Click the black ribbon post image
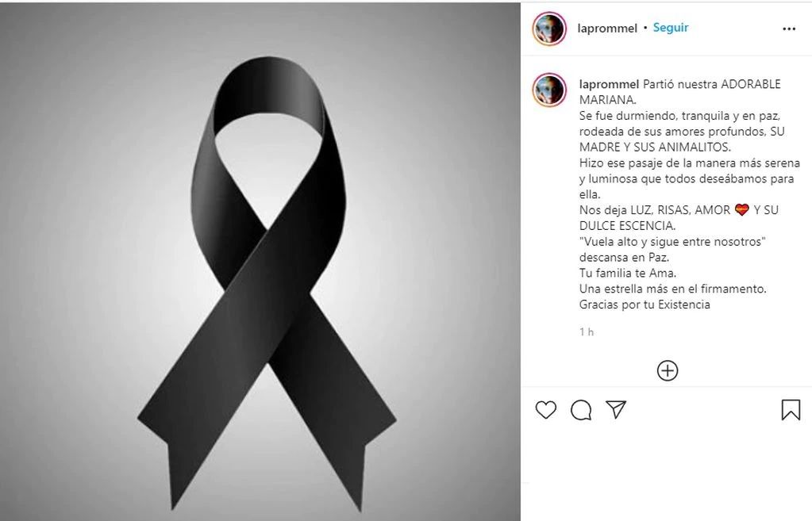The height and width of the screenshot is (521, 812). (260, 262)
